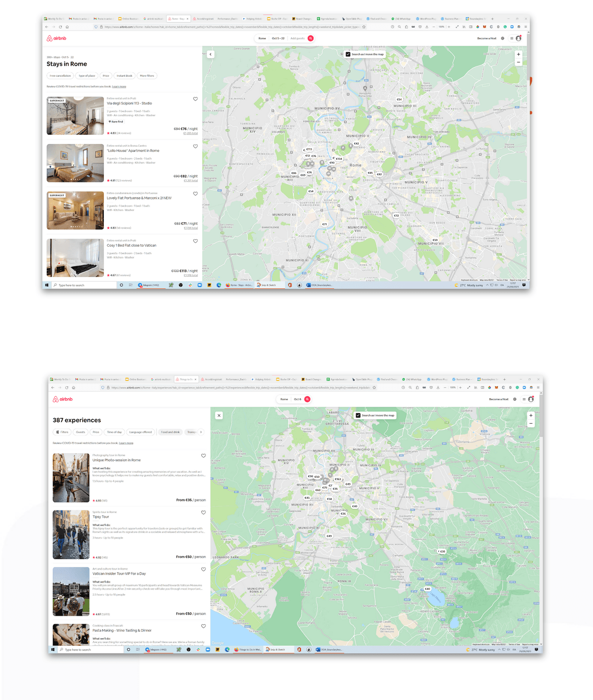This screenshot has width=593, height=700.
Task: Click the address bar in the Stays browser window
Action: 231,27
